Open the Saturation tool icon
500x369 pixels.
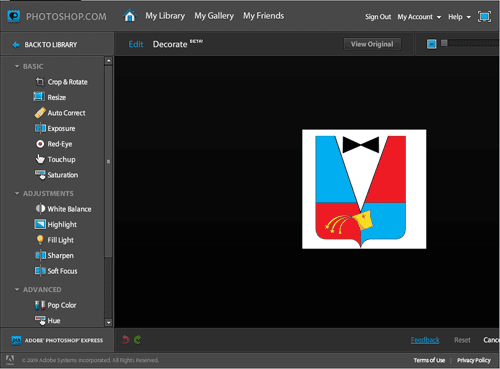tap(40, 175)
